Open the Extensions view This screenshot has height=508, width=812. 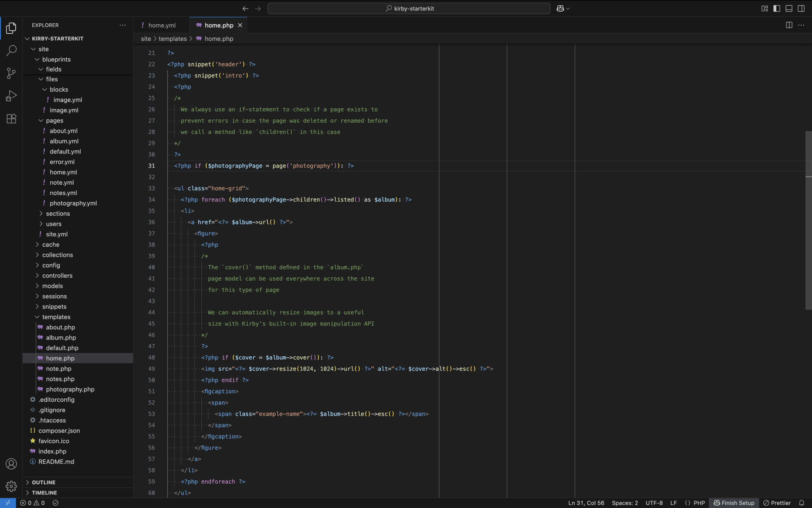(11, 119)
